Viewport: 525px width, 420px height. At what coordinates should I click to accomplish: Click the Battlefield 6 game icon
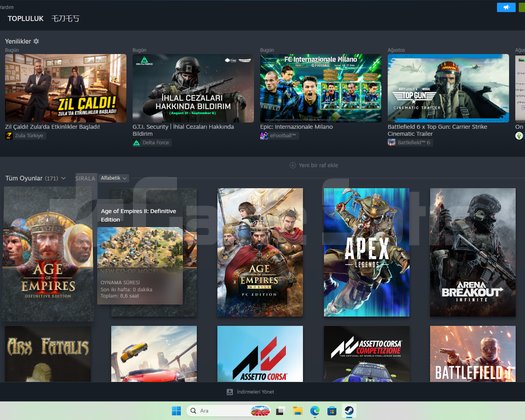(391, 143)
